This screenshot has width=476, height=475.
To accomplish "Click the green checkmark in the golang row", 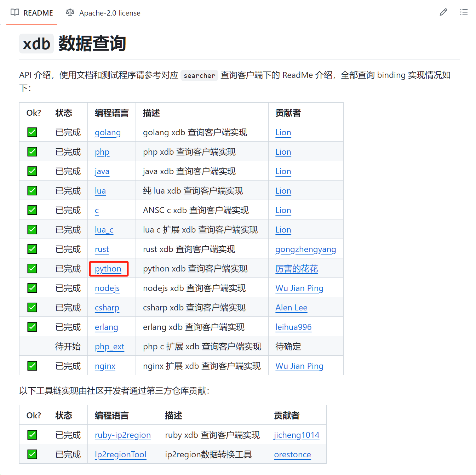I will 32,132.
